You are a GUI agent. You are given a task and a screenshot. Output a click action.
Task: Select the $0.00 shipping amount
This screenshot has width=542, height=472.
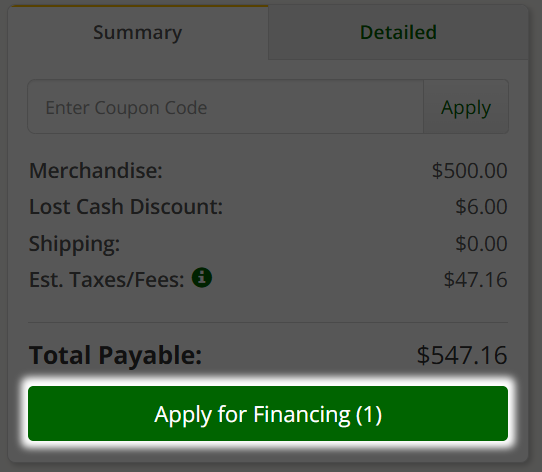pos(481,243)
